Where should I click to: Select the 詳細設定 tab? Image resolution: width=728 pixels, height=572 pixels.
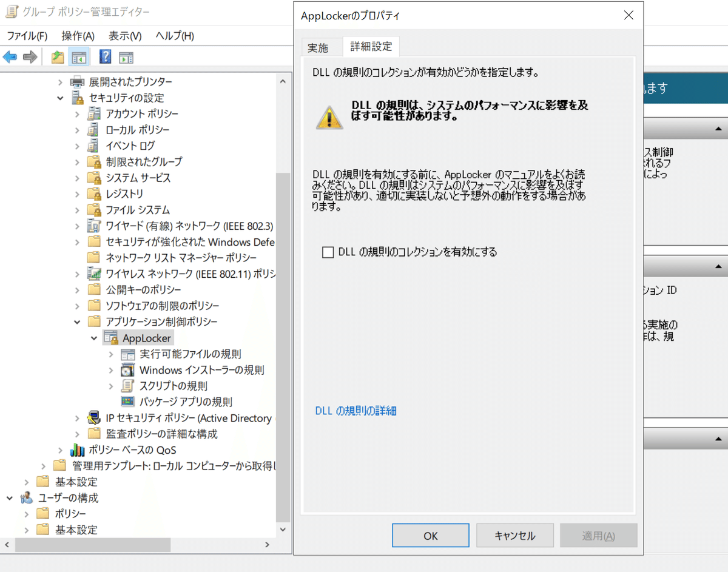tap(371, 46)
